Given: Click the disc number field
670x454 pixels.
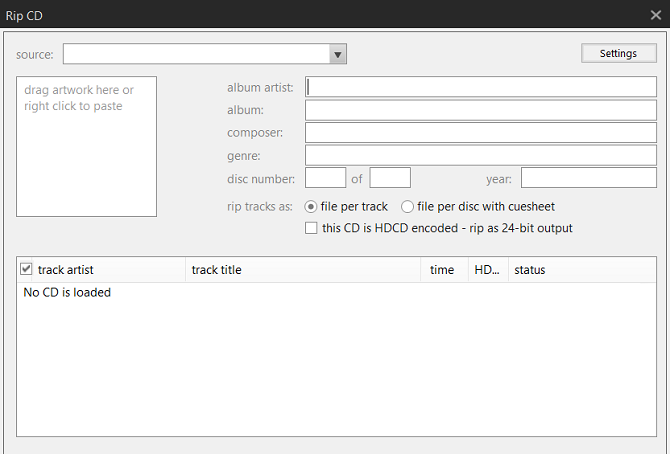Looking at the screenshot, I should click(325, 179).
